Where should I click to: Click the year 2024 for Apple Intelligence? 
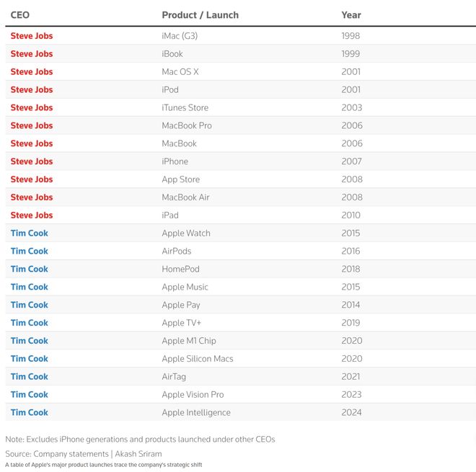click(351, 412)
